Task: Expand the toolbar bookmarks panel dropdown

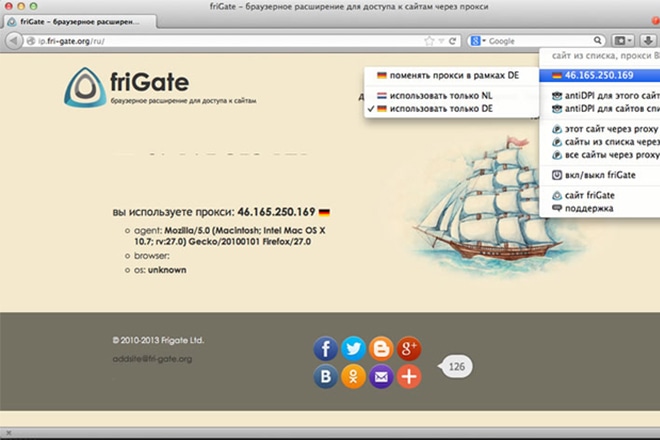Action: click(624, 41)
